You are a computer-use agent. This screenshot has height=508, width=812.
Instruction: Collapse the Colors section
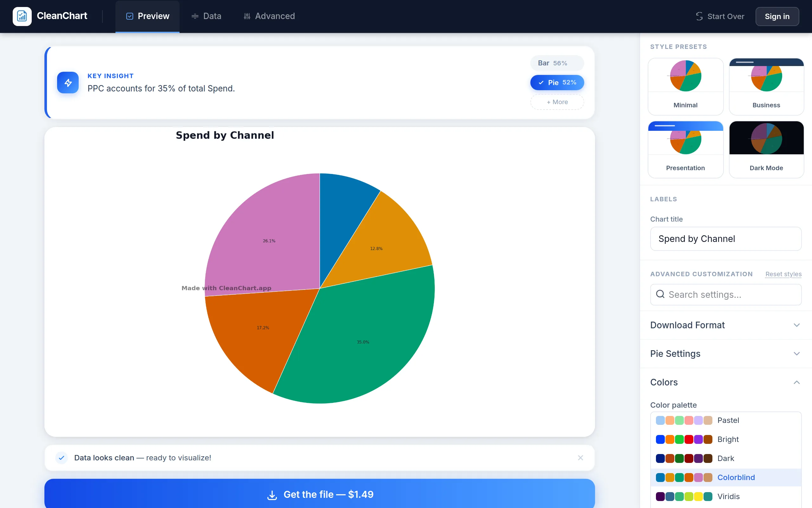coord(726,382)
